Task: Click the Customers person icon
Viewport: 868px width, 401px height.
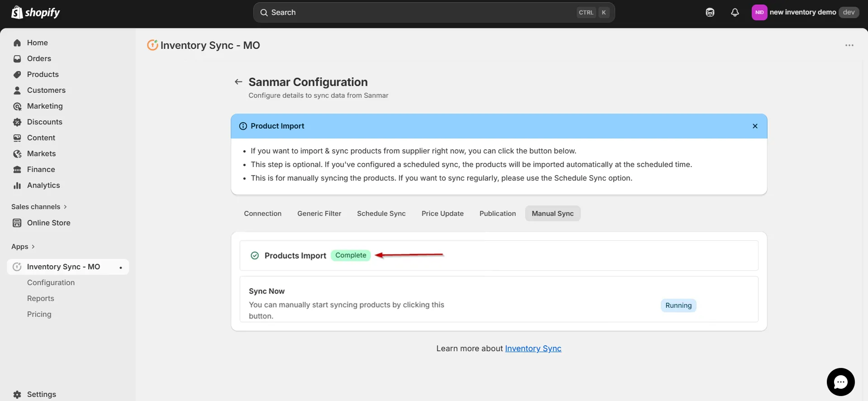Action: click(17, 91)
